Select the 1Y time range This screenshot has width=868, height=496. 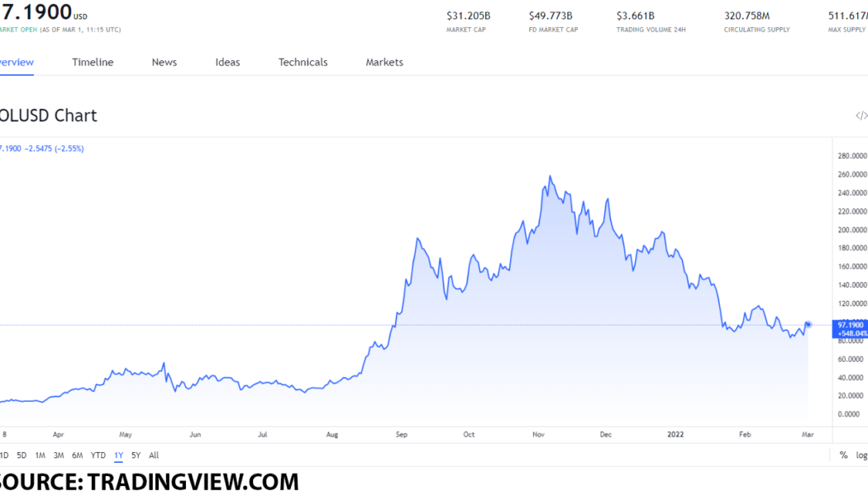(x=117, y=455)
